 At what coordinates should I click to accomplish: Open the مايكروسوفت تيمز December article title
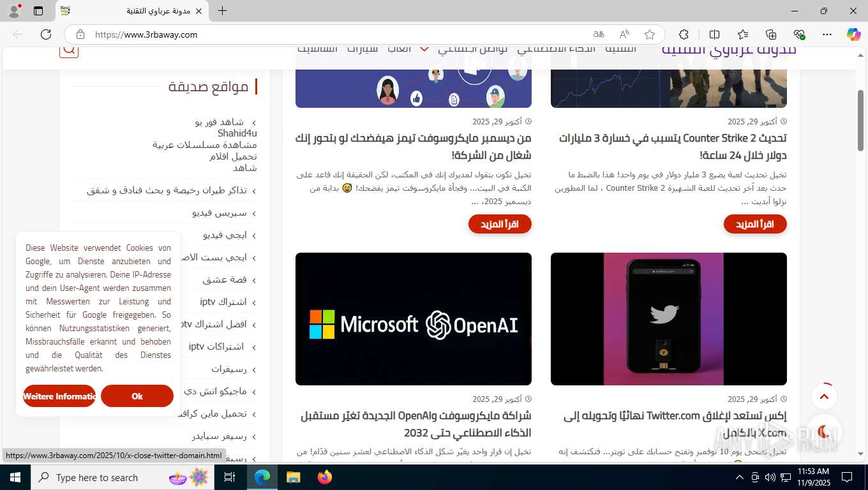pyautogui.click(x=414, y=146)
